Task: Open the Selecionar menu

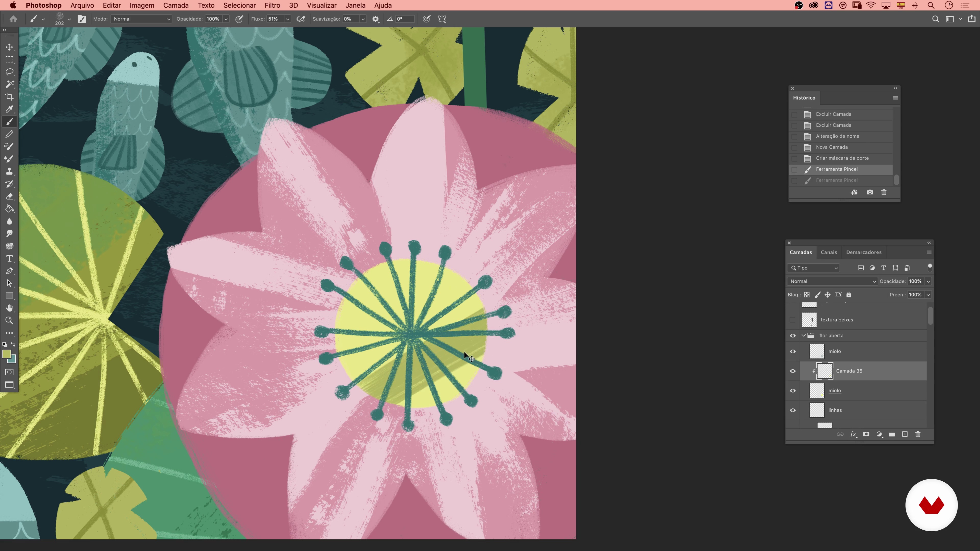Action: (x=239, y=5)
